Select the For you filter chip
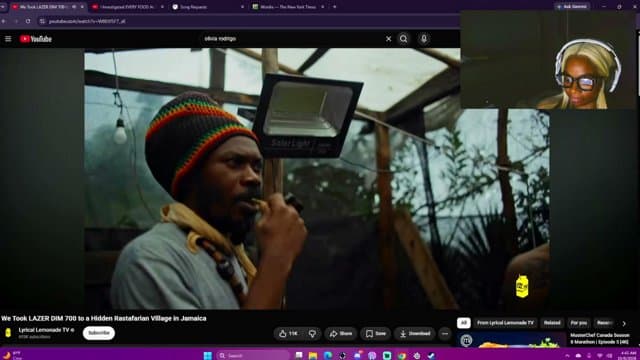Screen dimensions: 640x360 (x=579, y=323)
